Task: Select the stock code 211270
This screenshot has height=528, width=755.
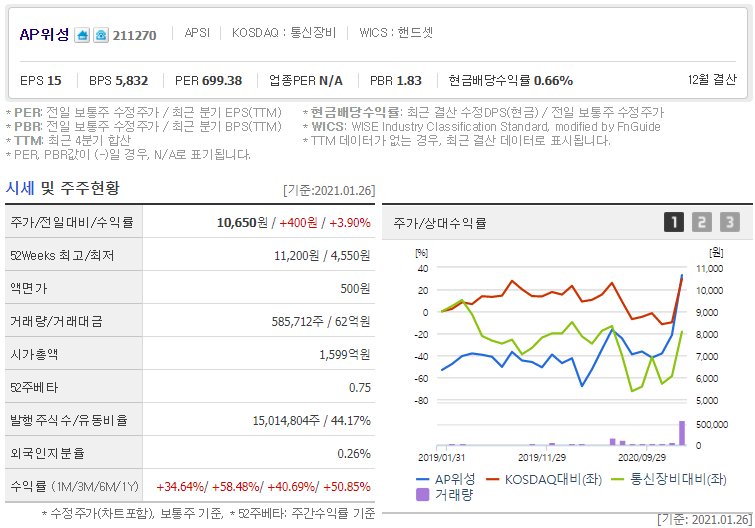Action: 134,36
